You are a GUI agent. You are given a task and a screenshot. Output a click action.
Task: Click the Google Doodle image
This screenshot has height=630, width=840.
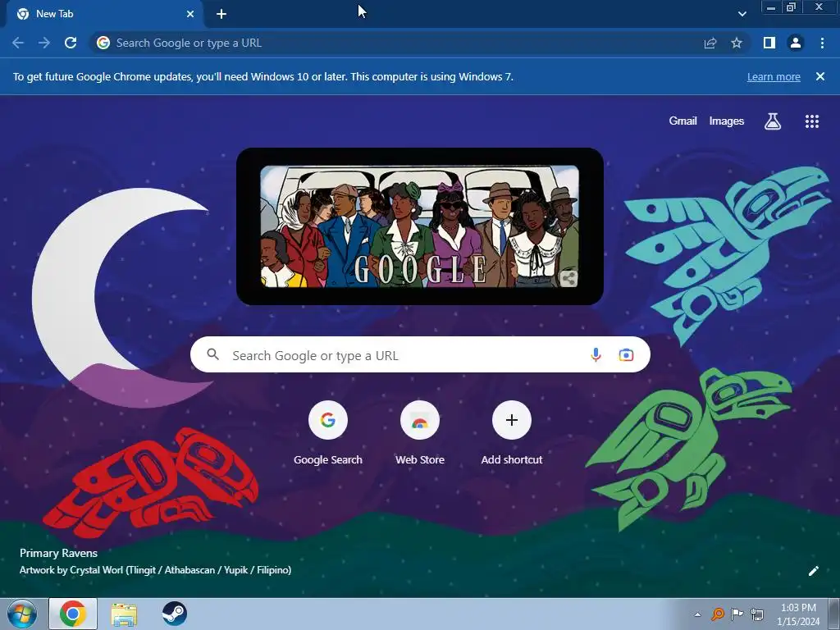point(419,226)
